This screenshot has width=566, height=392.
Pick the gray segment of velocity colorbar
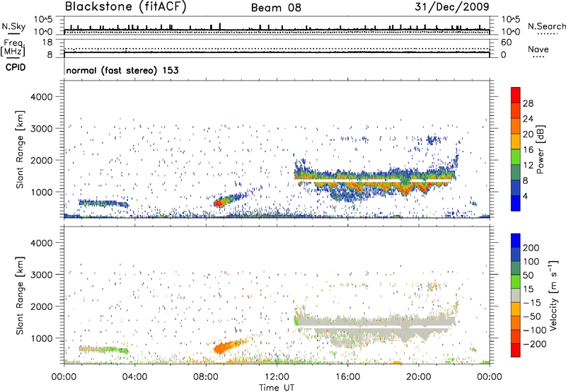(516, 295)
